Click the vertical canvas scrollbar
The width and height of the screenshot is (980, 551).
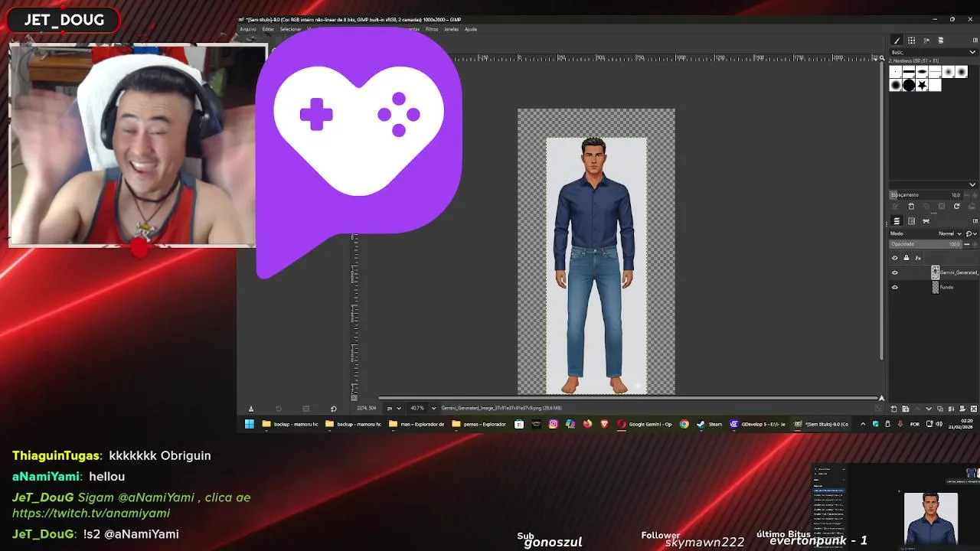coord(882,211)
